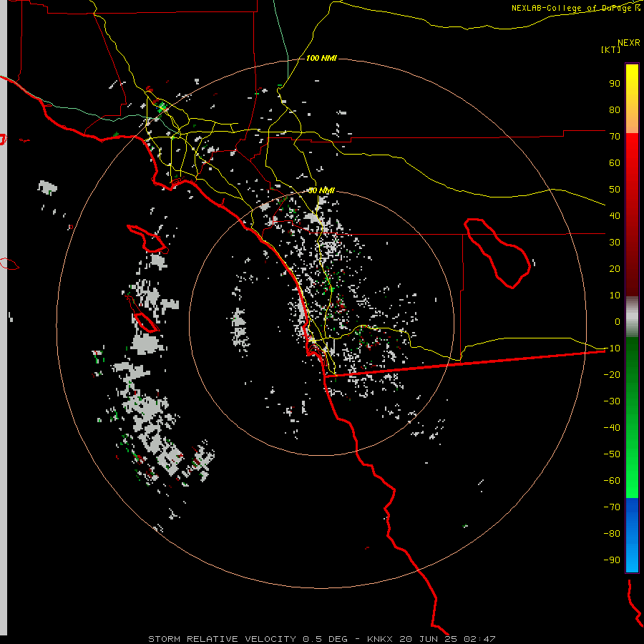Viewport: 644px width, 644px height.
Task: Click the yellow-orange top segment of color bar
Action: point(632,99)
